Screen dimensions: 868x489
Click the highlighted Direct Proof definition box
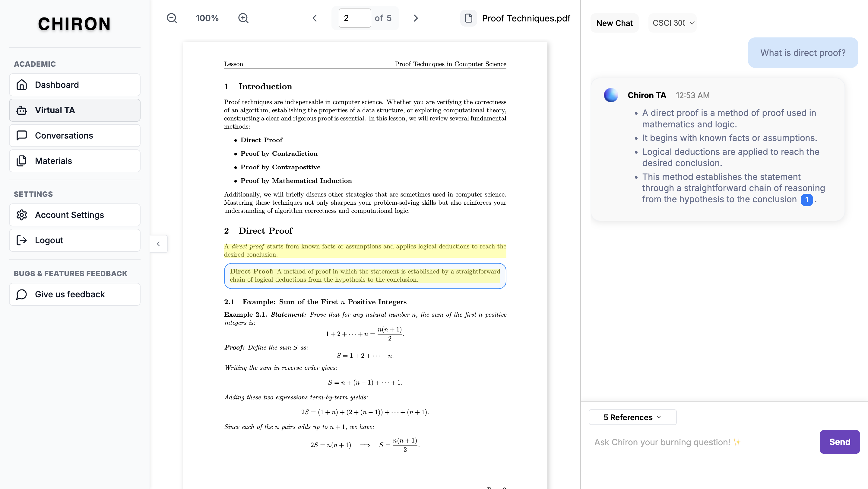click(365, 276)
